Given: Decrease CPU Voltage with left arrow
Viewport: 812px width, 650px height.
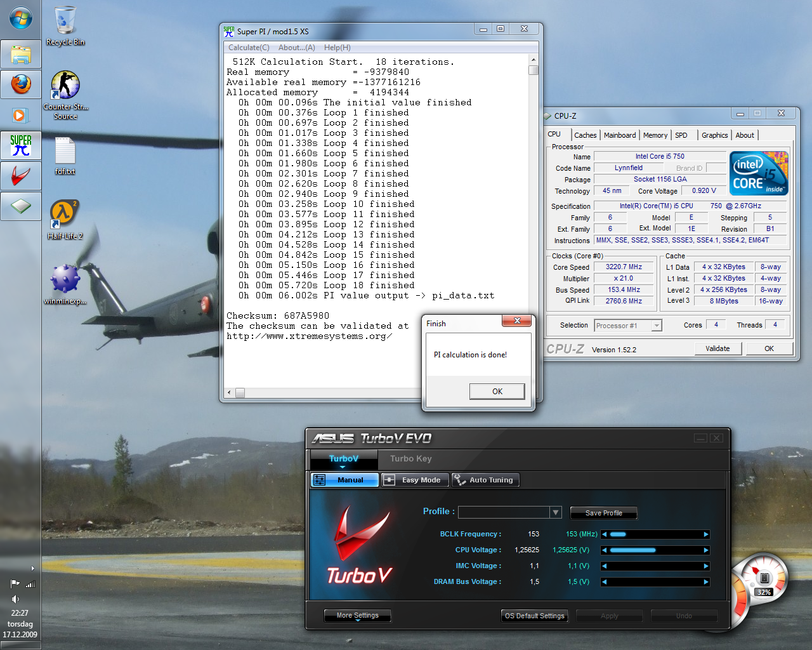Looking at the screenshot, I should tap(605, 550).
